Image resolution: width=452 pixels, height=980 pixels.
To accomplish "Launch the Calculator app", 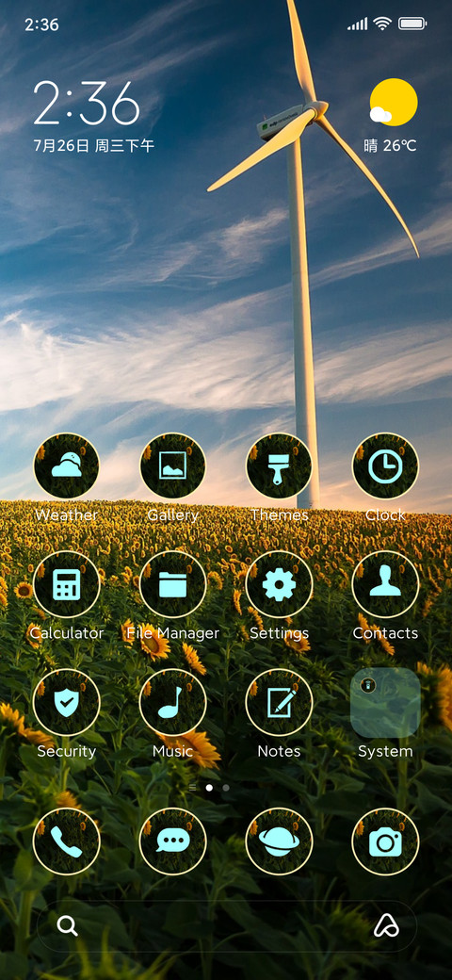I will point(66,584).
